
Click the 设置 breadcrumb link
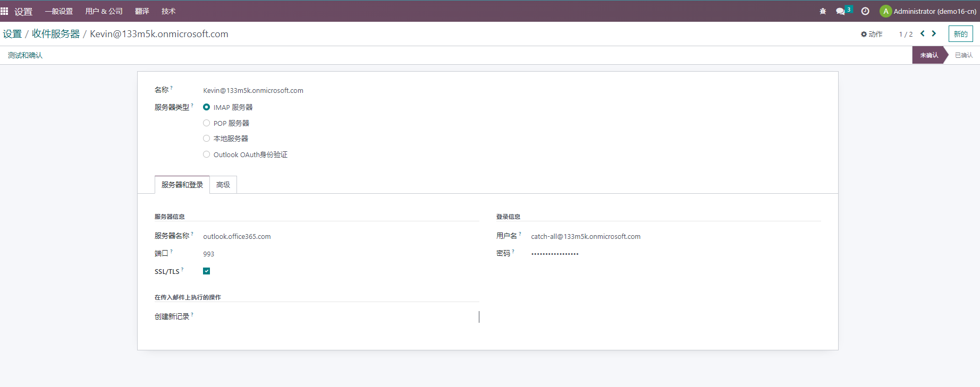tap(12, 34)
